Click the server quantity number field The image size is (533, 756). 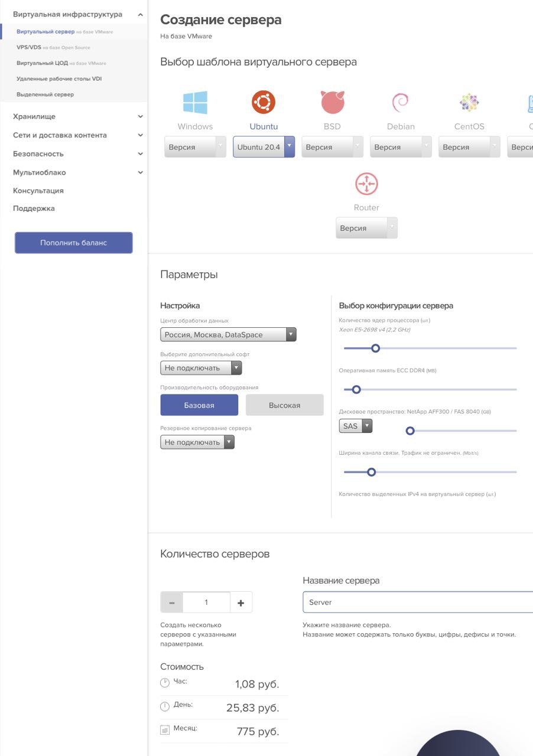click(206, 602)
